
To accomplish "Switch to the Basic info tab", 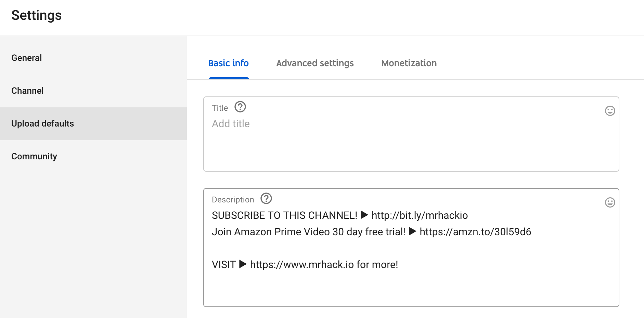I will coord(228,63).
